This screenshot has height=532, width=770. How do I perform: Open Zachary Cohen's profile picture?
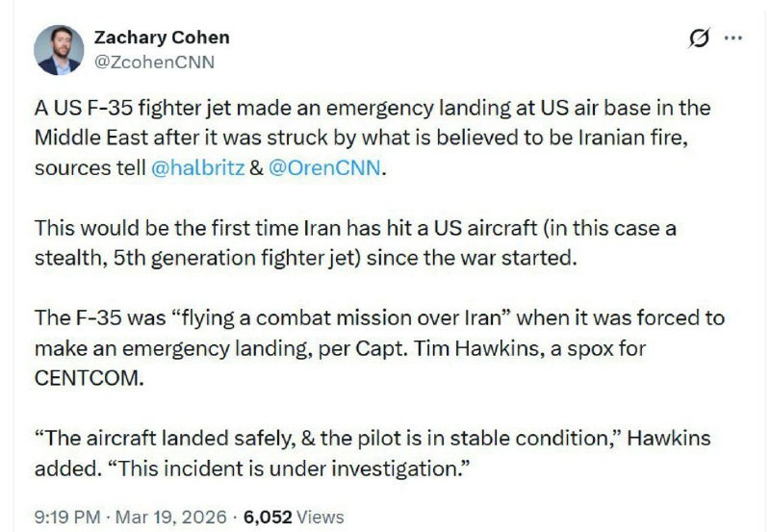[x=59, y=50]
